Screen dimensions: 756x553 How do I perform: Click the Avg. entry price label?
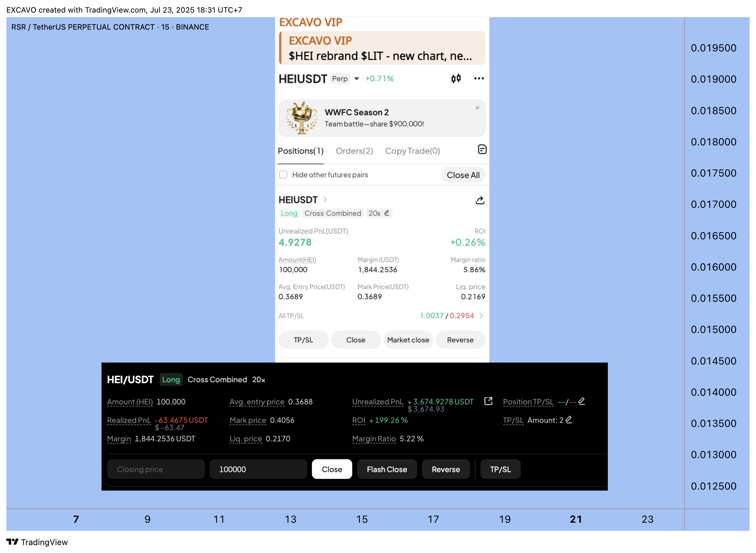click(x=257, y=402)
